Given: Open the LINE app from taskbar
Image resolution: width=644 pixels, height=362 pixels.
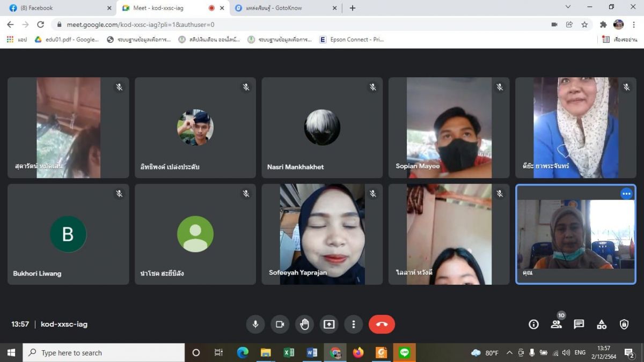Looking at the screenshot, I should click(x=405, y=352).
